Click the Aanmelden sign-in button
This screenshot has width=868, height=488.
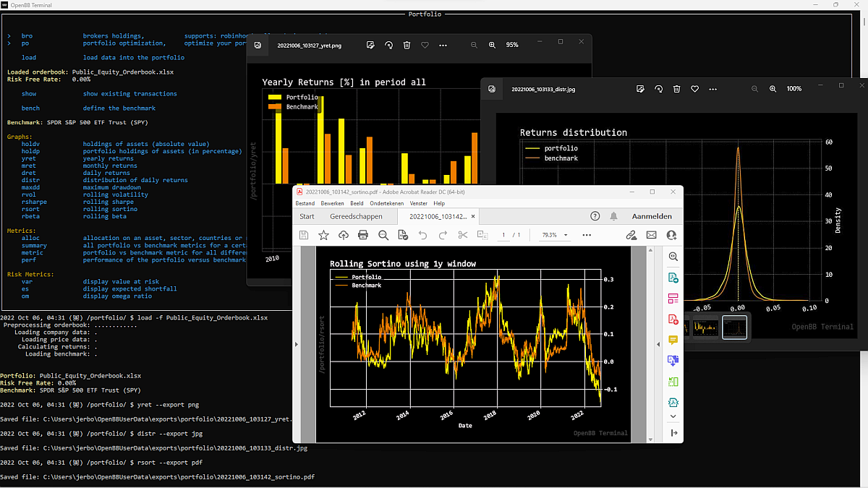(652, 216)
